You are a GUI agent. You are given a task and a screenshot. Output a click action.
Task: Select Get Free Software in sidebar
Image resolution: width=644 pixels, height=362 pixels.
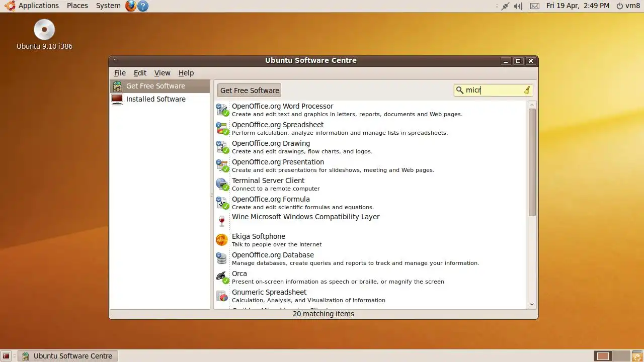pos(160,86)
